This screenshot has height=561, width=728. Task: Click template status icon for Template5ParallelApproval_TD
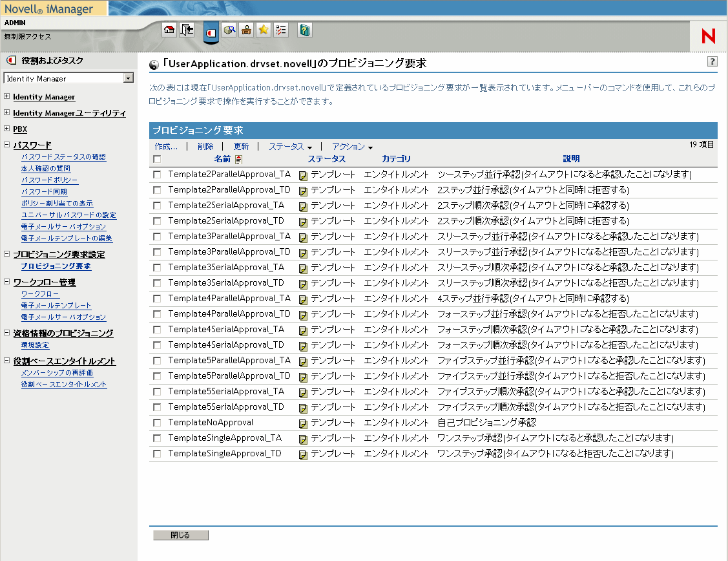coord(303,377)
